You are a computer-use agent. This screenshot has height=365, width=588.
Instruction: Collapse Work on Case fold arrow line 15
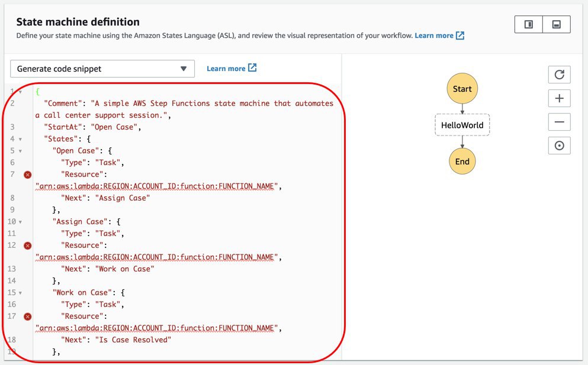click(x=20, y=293)
